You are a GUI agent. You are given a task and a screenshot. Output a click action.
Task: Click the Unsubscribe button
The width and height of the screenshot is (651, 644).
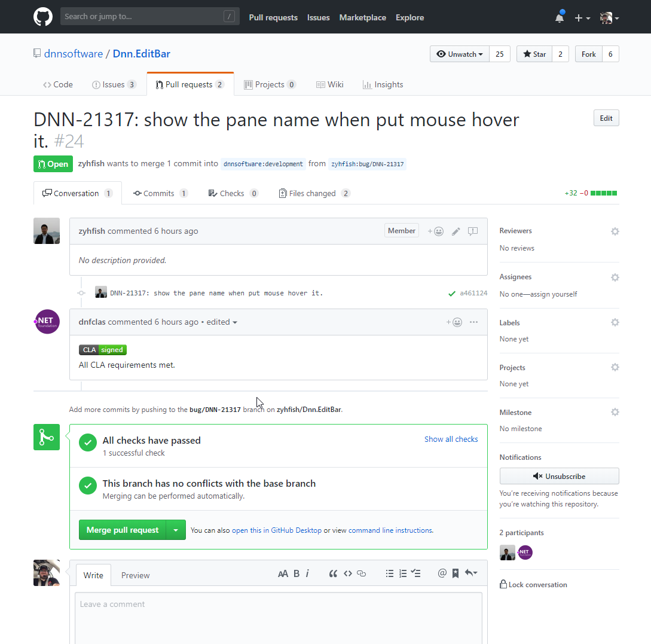[x=560, y=476]
